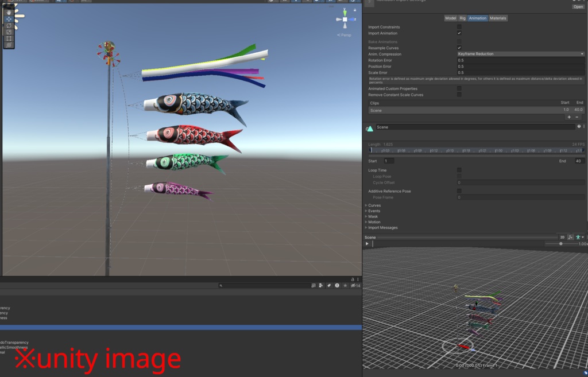This screenshot has height=377, width=588.
Task: Click the Project panel search field
Action: pyautogui.click(x=264, y=286)
